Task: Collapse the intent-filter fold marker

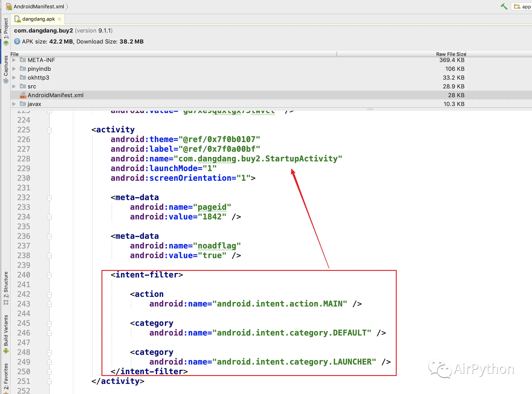Action: pos(49,275)
